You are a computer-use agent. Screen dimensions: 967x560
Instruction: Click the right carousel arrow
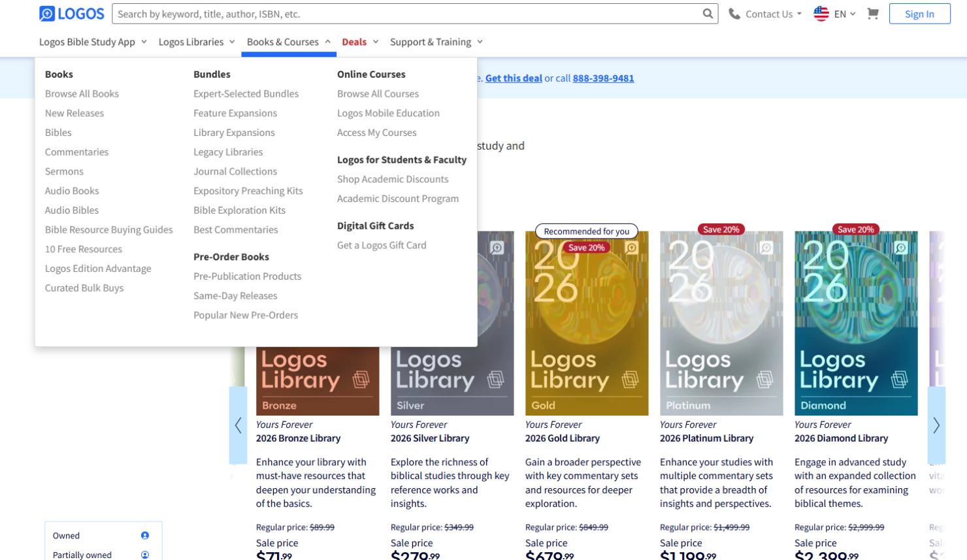click(936, 425)
